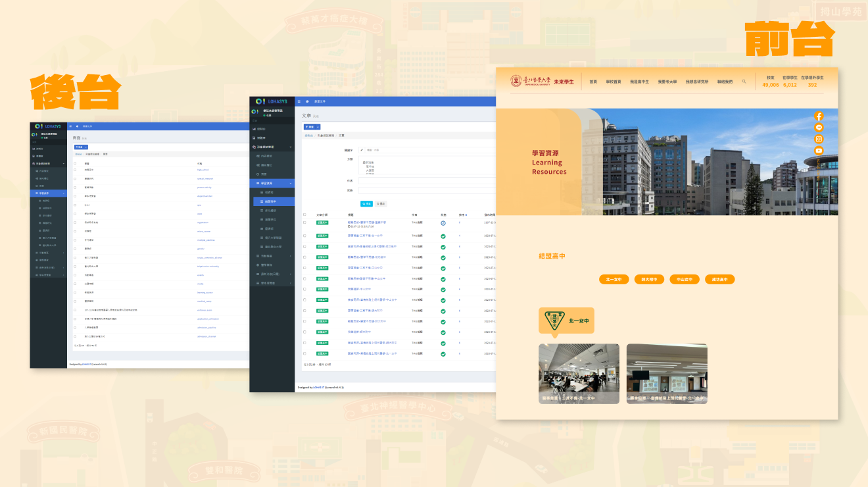
Task: Collapse the highlighted 學習資源 sidebar section in middle window
Action: (x=272, y=182)
